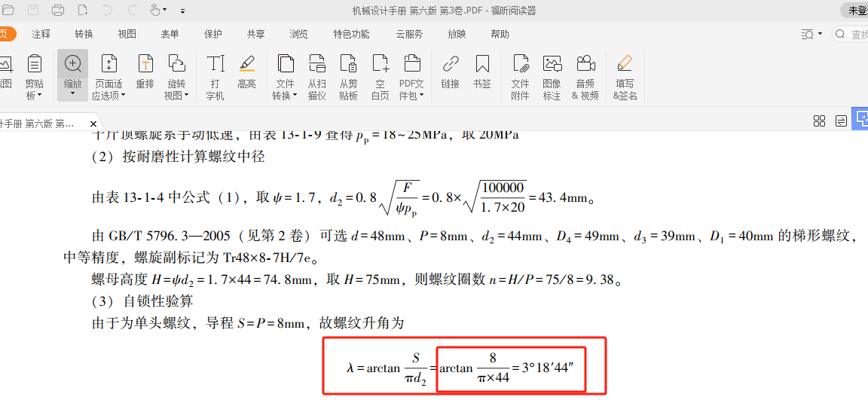Click Audio & Video (音频&视频) icon
This screenshot has width=868, height=400.
[x=585, y=76]
